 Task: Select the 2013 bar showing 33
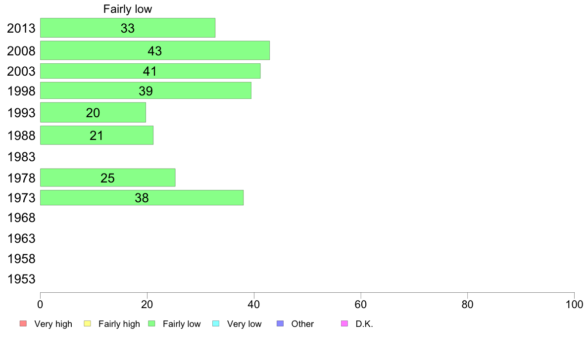pyautogui.click(x=128, y=28)
